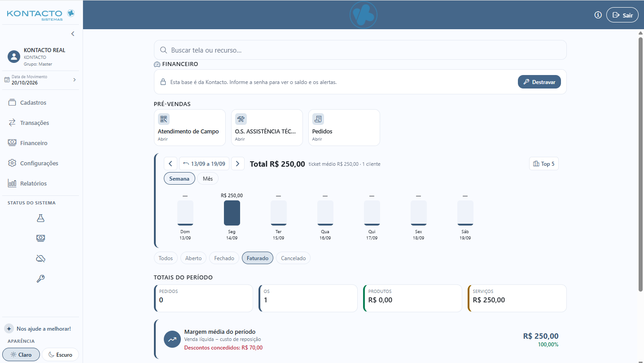644x363 pixels.
Task: Switch the chart to Semana view
Action: coord(180,178)
